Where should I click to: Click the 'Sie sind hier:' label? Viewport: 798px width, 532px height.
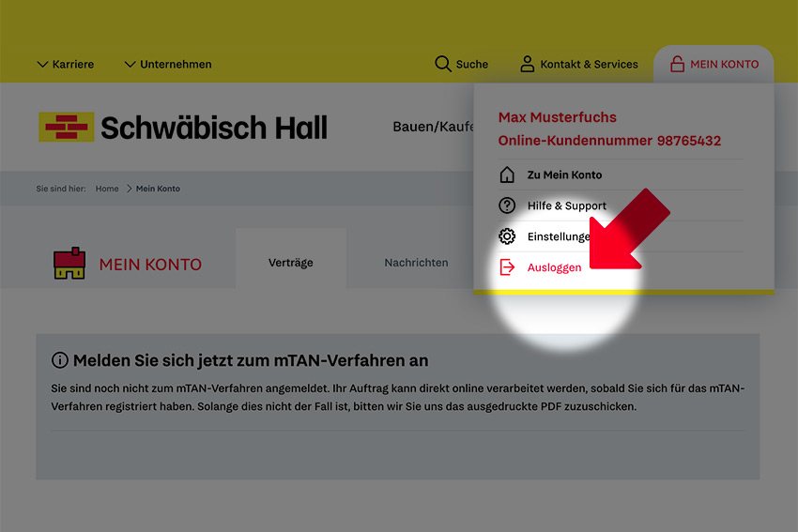click(x=61, y=189)
